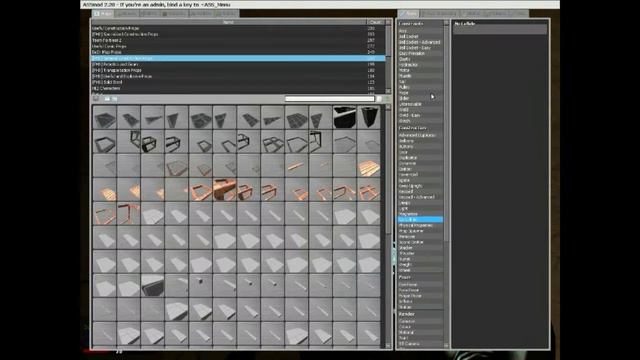Spawn the copper solid block prop
The image size is (640, 360).
point(224,190)
